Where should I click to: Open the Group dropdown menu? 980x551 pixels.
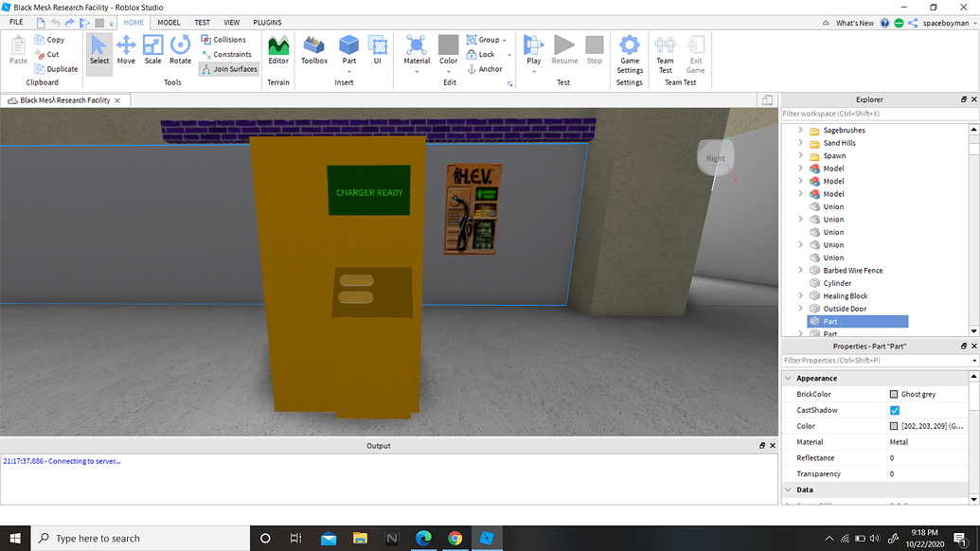point(506,39)
